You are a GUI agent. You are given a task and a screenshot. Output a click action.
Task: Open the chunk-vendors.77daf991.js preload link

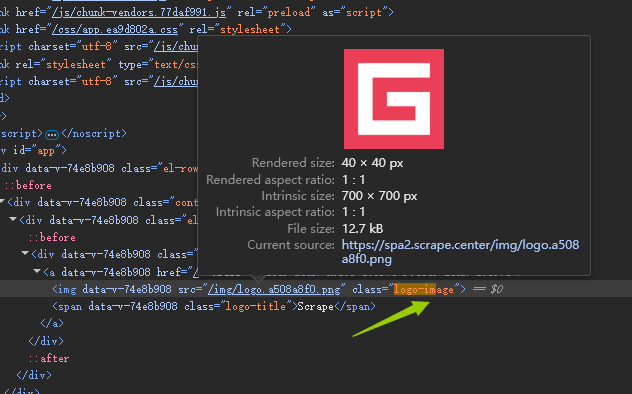pos(139,12)
